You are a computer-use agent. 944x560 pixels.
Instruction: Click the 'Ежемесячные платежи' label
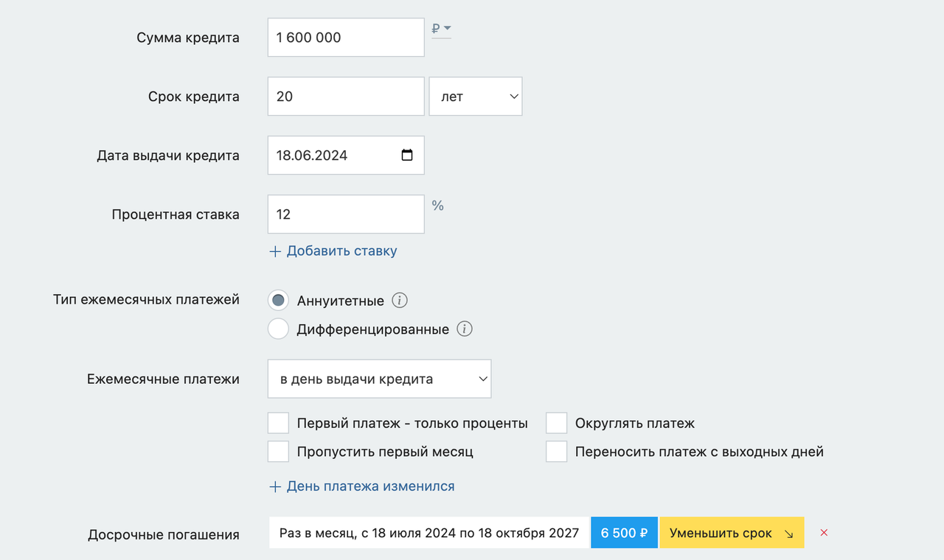163,379
